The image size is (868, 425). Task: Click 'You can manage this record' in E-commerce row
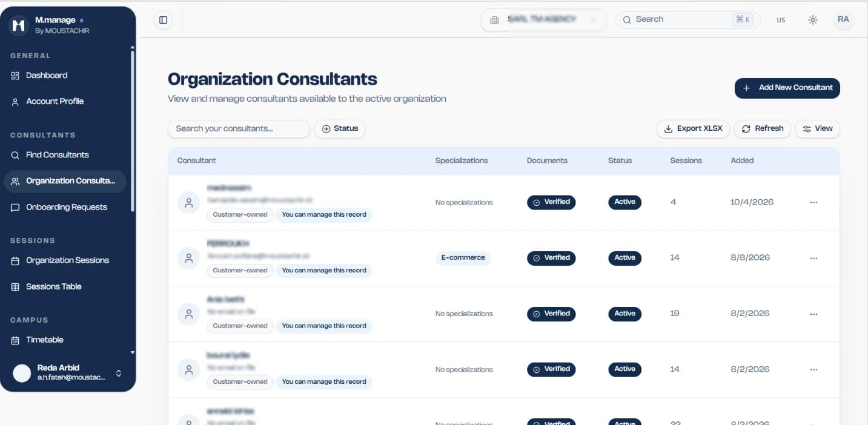tap(324, 271)
